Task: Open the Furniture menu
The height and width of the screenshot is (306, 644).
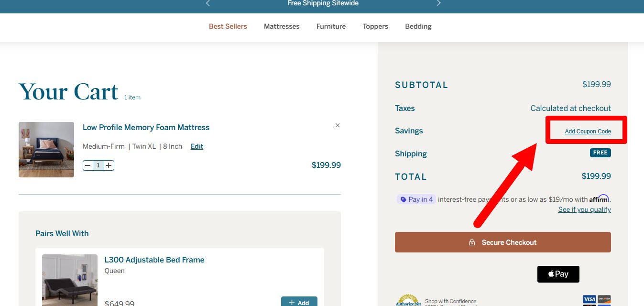Action: (x=331, y=26)
